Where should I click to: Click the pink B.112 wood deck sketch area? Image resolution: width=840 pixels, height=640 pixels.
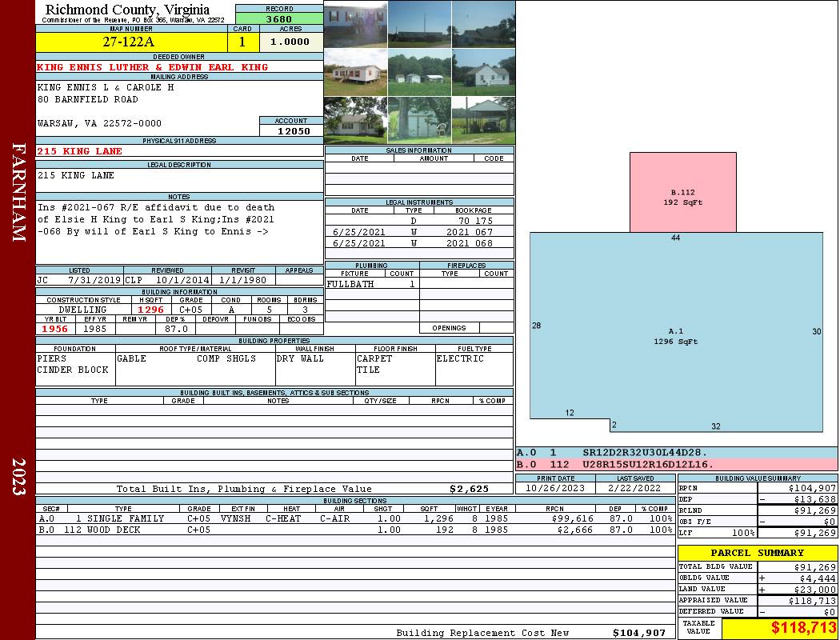coord(682,192)
